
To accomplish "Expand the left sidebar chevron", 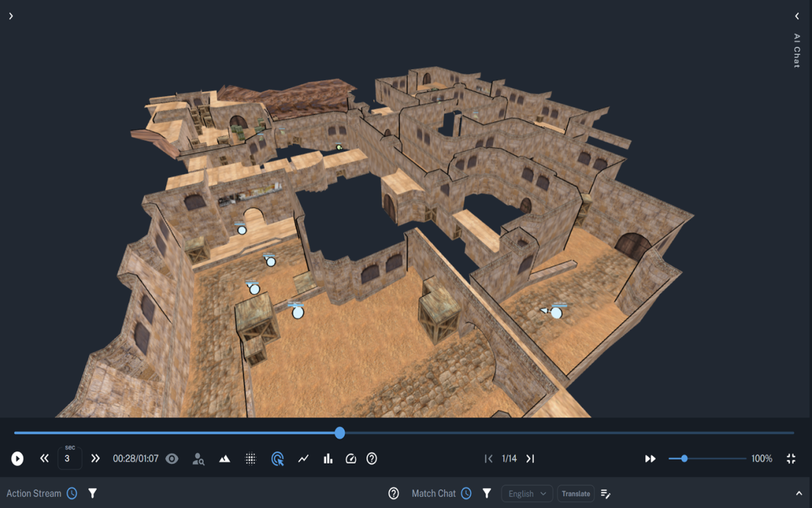I will click(11, 16).
